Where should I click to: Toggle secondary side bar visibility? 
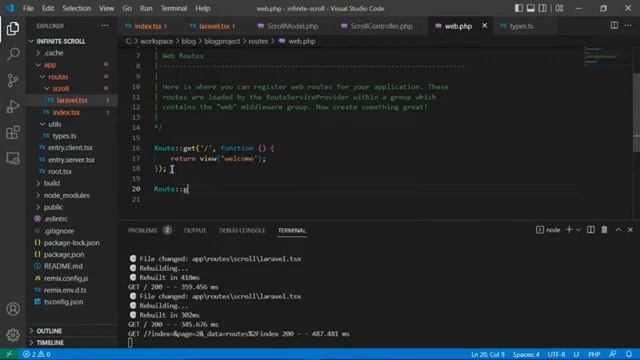[x=542, y=8]
